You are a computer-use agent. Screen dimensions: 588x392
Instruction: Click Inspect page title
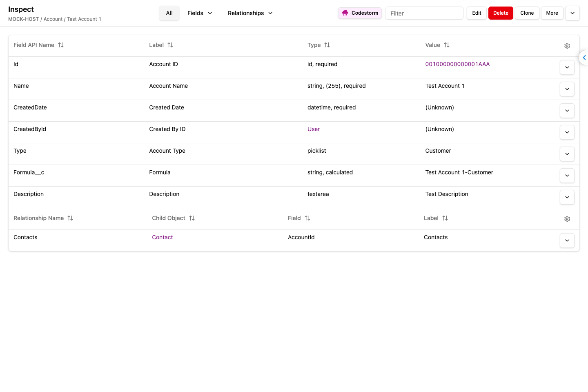click(21, 9)
